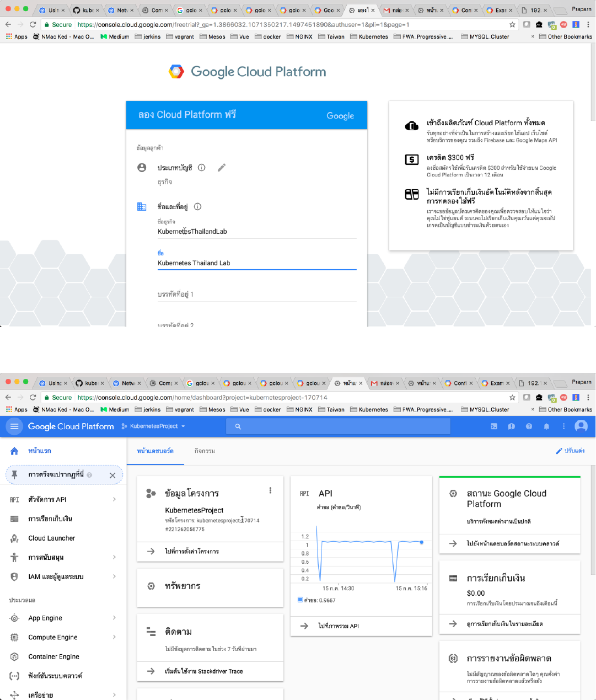
Task: Click the ปรับแต่ง customize button
Action: pos(570,451)
